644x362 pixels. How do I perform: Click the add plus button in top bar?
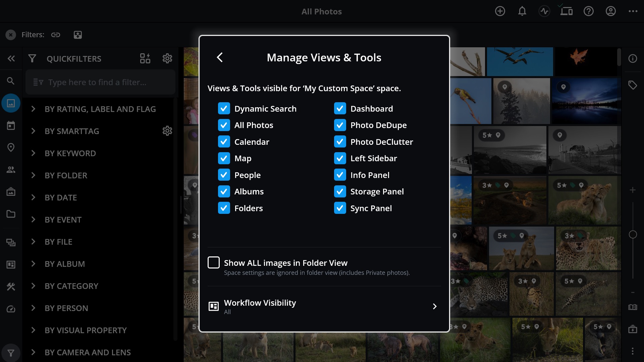click(500, 11)
